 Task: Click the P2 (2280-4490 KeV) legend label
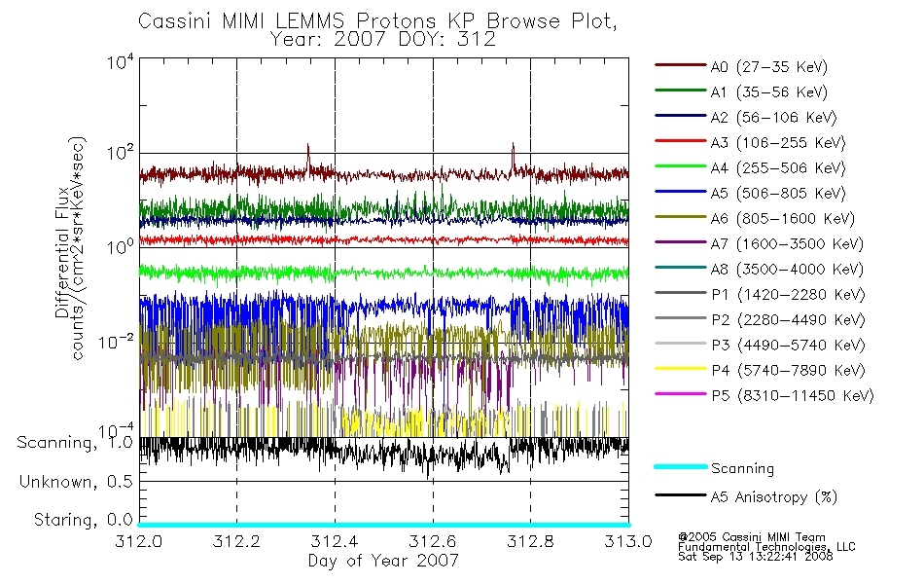click(x=789, y=320)
